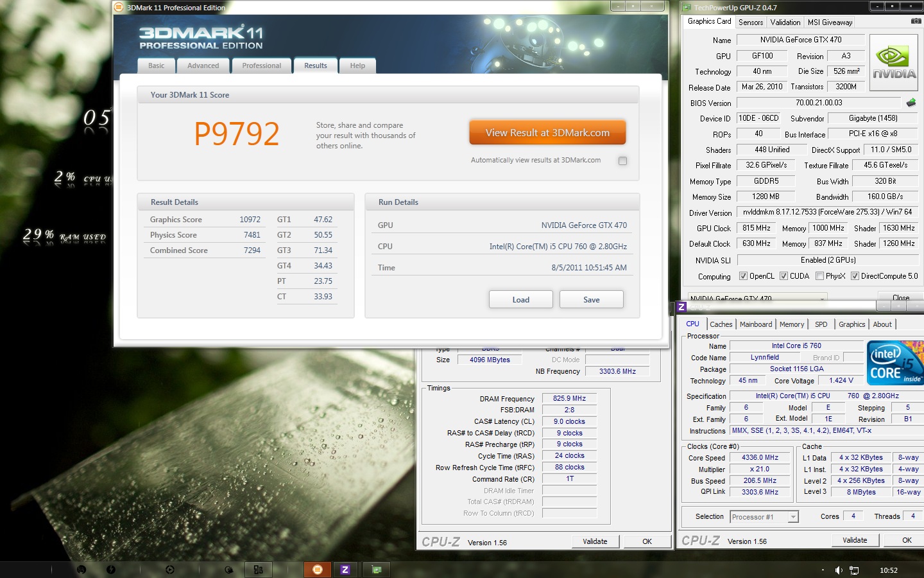
Task: Click Combined Score value 7294
Action: pos(252,250)
